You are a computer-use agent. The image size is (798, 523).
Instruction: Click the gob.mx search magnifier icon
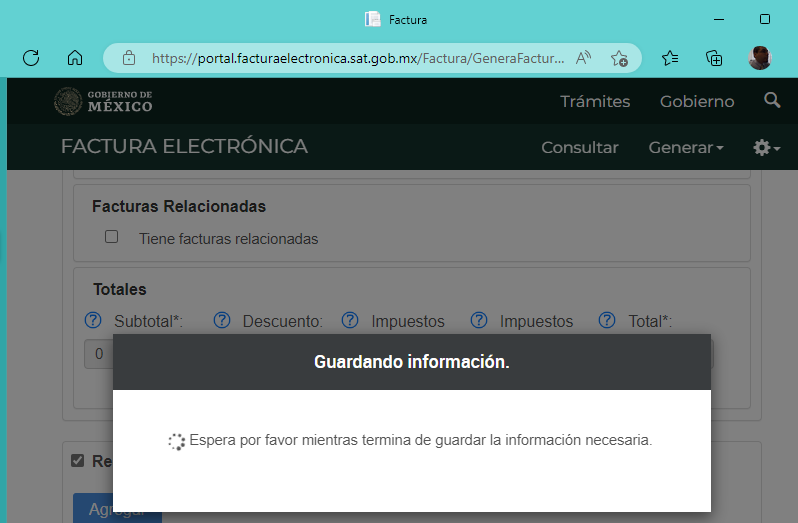pyautogui.click(x=772, y=100)
